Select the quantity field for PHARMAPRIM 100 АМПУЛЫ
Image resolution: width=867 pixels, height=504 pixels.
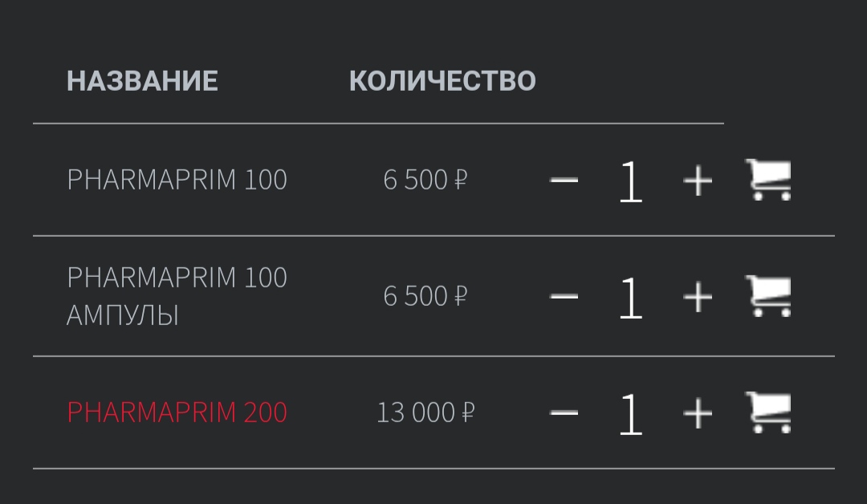pos(631,297)
